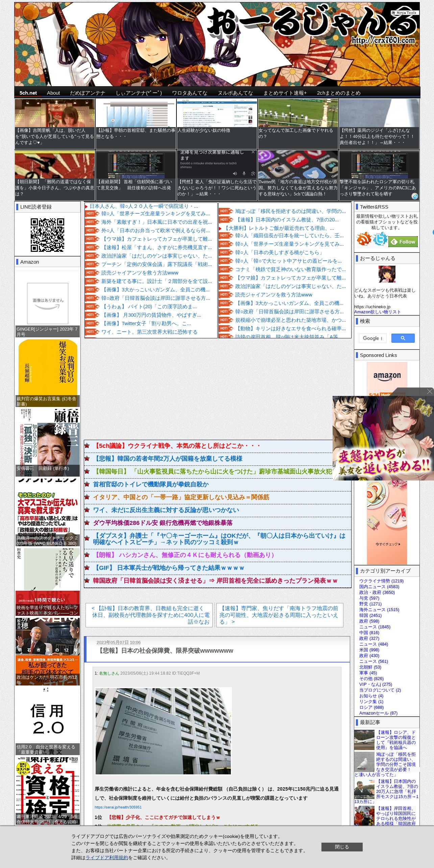Screen dimensions: 434x868
Task: Click the blue Google search magnifier button
Action: (403, 338)
